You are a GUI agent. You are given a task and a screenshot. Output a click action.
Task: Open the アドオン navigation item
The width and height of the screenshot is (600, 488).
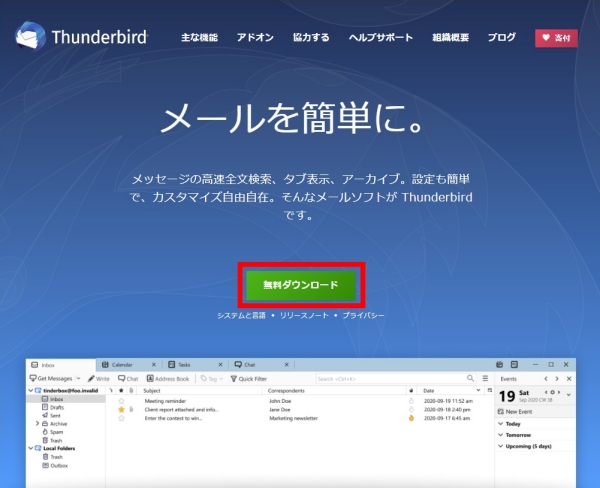255,38
